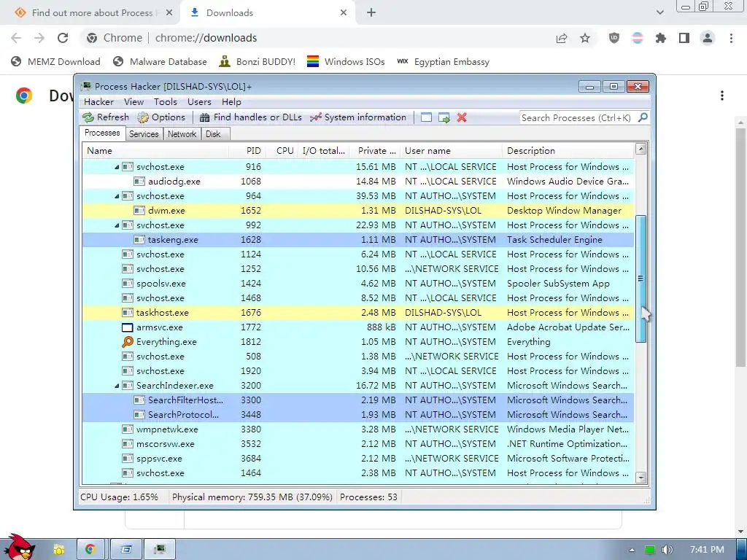Reload the Chrome page
747x560 pixels.
tap(63, 38)
